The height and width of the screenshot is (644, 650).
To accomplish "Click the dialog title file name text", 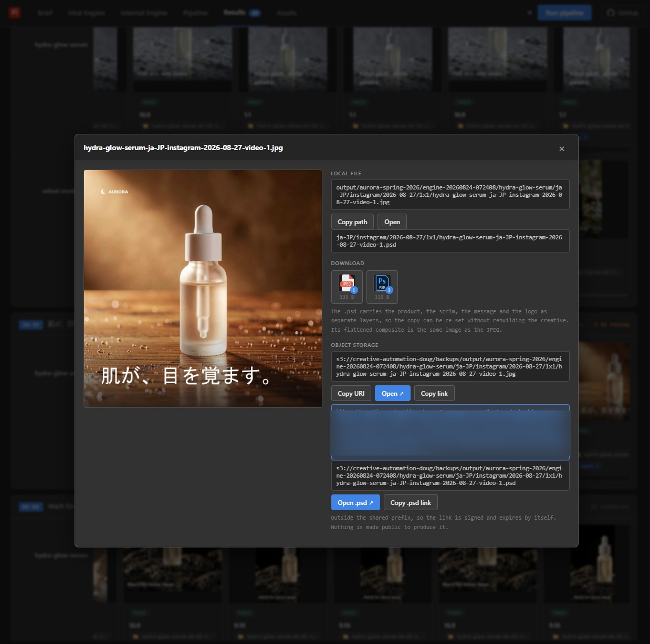I will point(183,148).
